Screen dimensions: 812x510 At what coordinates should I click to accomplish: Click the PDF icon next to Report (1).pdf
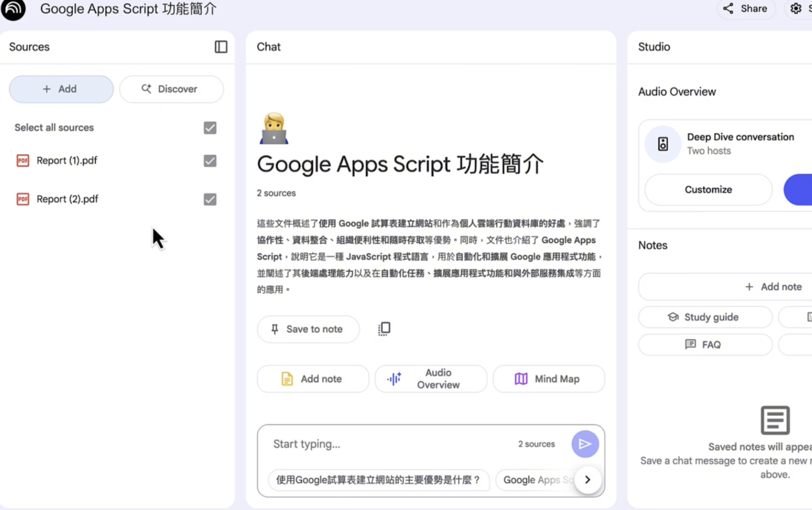pyautogui.click(x=23, y=161)
